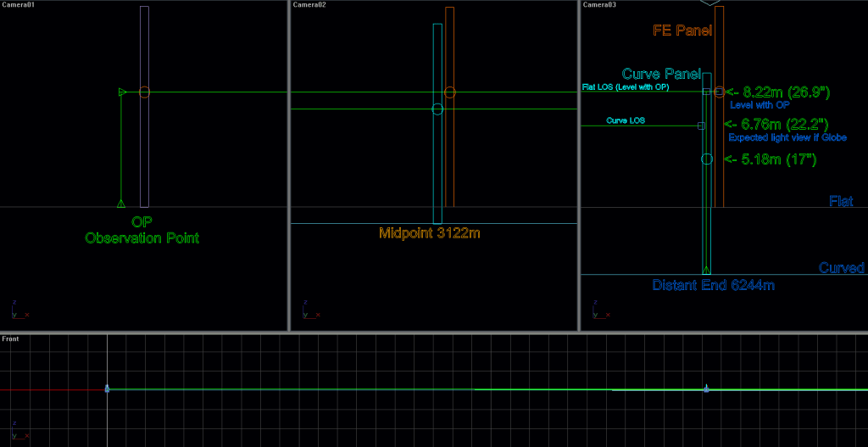Click the 'FE Panel' orange label
Viewport: 868px width, 447px height.
pyautogui.click(x=682, y=31)
